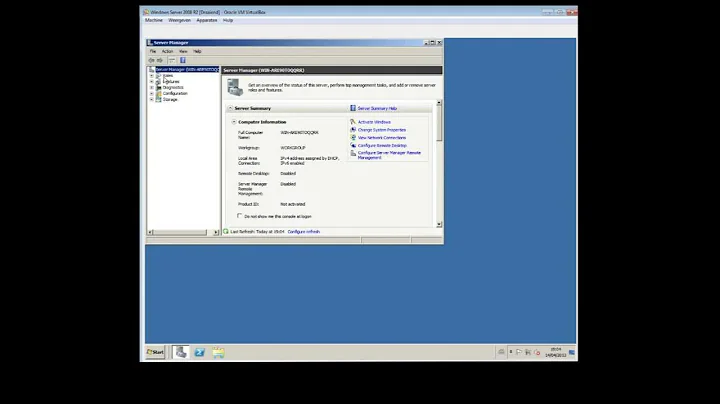
Task: Click Configure Server Manager Remote Management link
Action: coord(389,155)
